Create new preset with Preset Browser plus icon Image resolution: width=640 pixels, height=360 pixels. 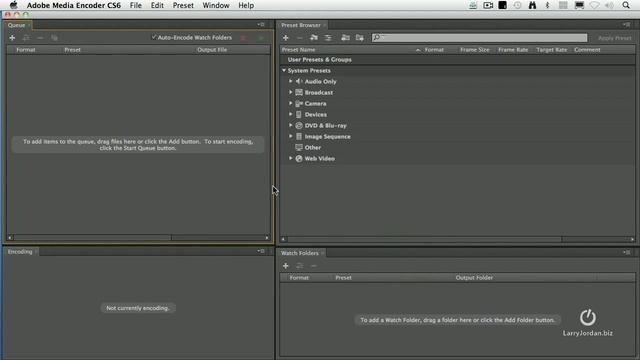(286, 38)
